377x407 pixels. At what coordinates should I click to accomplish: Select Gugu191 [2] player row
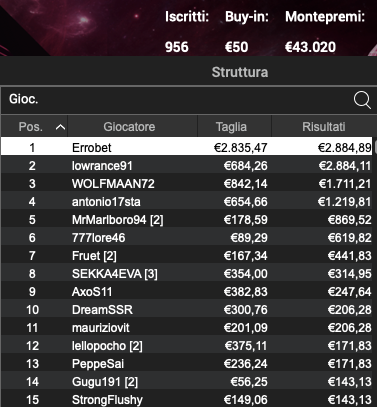pos(187,382)
